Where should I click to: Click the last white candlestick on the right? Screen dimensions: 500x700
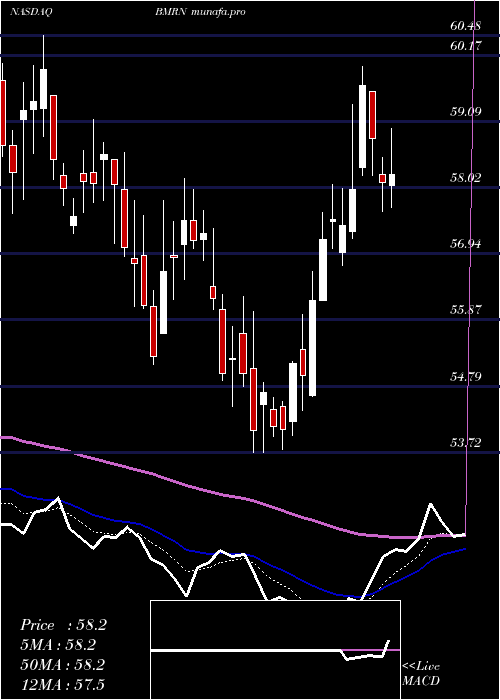[x=392, y=180]
